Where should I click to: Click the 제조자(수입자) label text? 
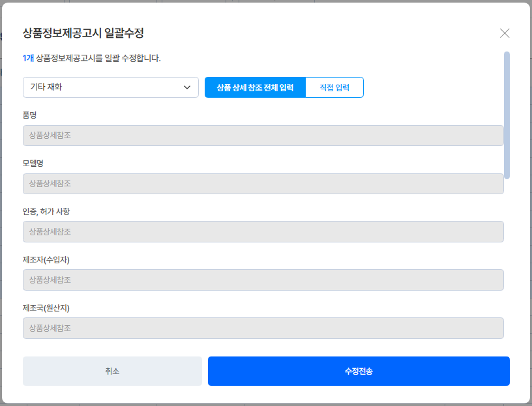coord(46,259)
